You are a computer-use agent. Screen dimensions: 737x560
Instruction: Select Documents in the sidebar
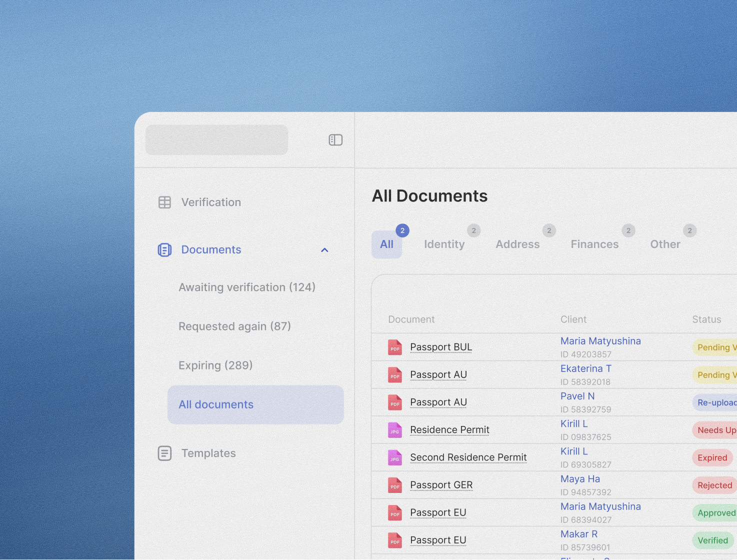click(211, 249)
